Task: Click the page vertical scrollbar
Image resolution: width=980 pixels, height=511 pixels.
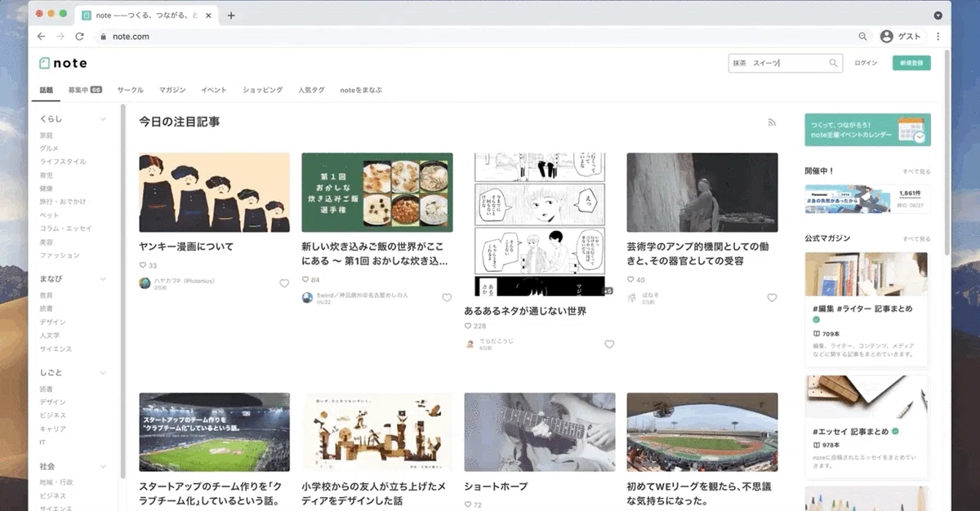Action: pyautogui.click(x=947, y=151)
